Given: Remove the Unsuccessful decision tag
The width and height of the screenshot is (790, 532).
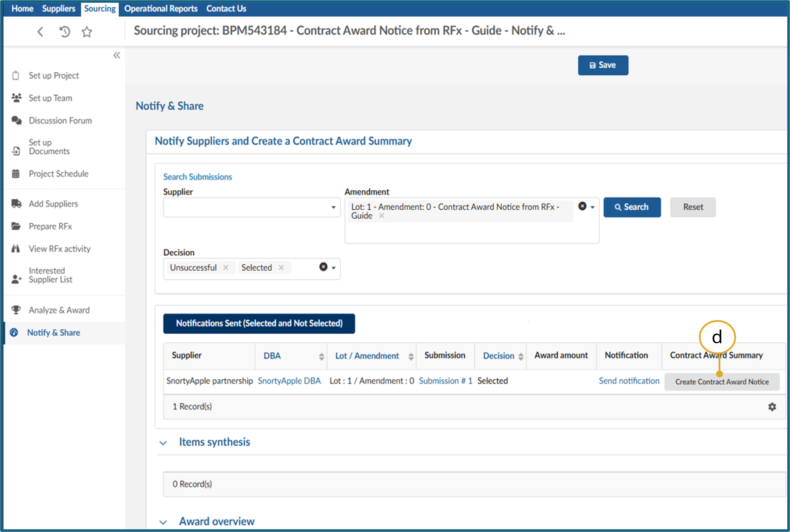Looking at the screenshot, I should tap(226, 268).
